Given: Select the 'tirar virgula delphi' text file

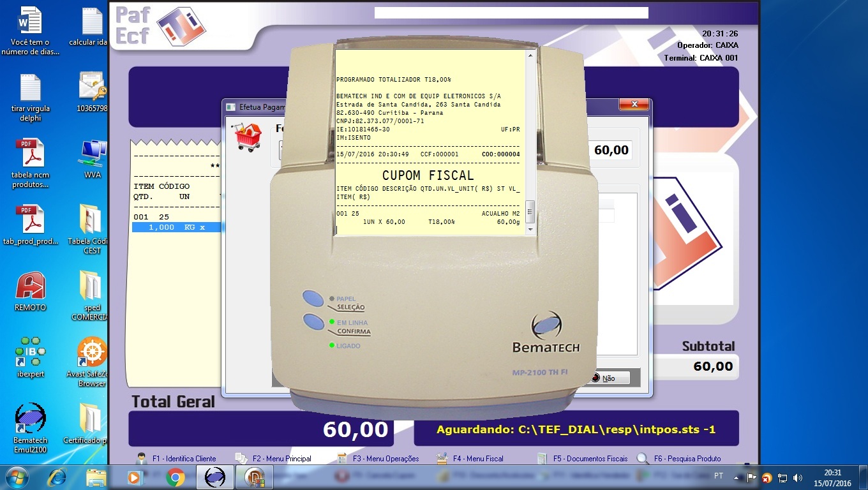Looking at the screenshot, I should coord(30,98).
